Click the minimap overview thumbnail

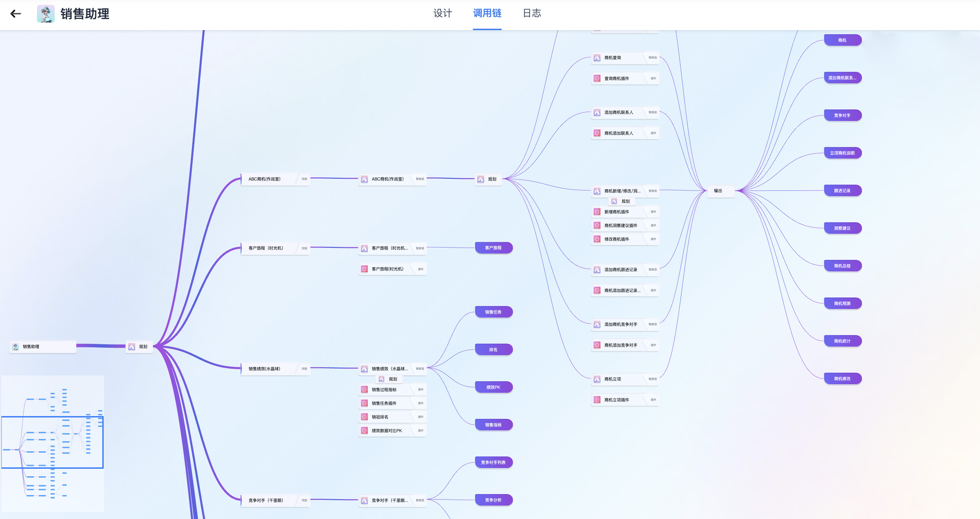tap(52, 443)
